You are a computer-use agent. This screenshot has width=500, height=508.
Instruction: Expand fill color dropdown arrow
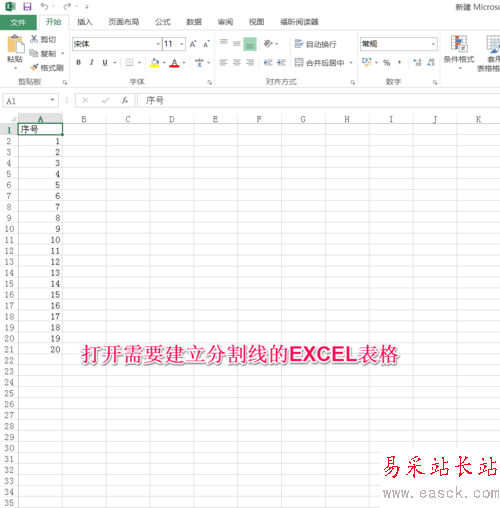(x=164, y=62)
